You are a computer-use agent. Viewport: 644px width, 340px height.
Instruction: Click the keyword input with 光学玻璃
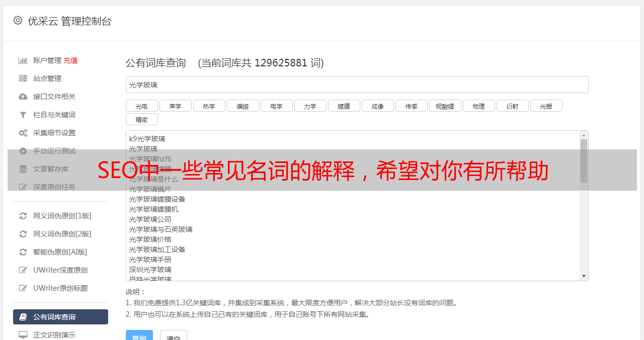pos(357,84)
